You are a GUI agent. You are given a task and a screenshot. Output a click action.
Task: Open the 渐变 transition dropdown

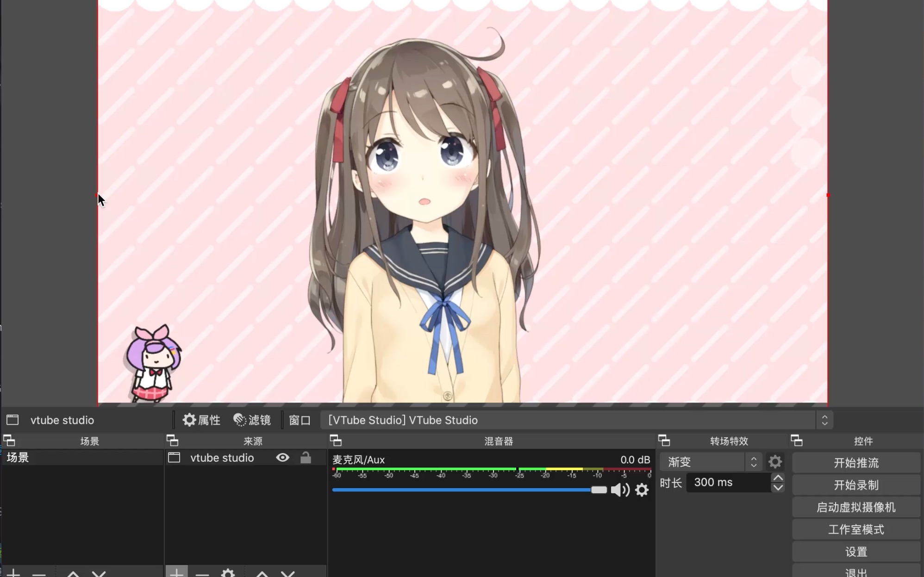pos(710,461)
